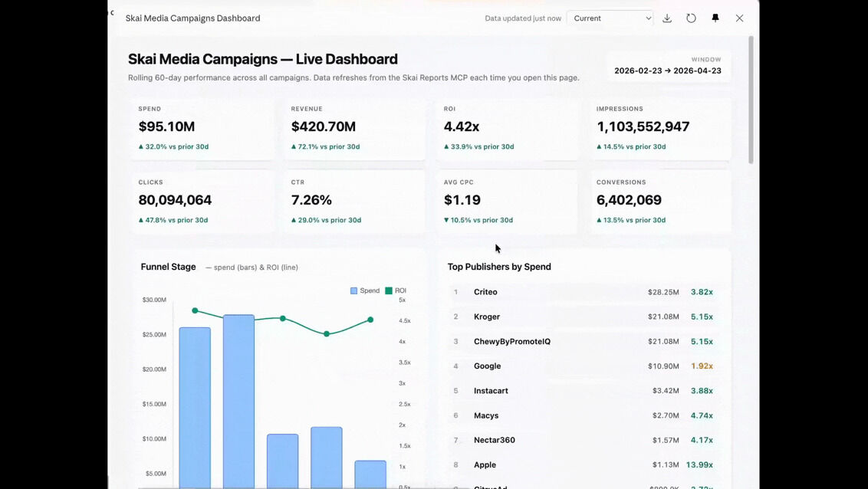
Task: Click the 4.42x ROI value
Action: pyautogui.click(x=462, y=126)
